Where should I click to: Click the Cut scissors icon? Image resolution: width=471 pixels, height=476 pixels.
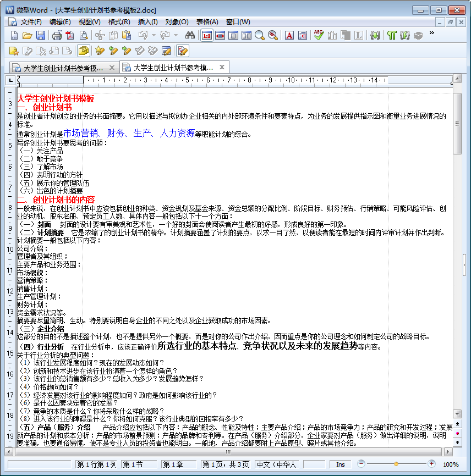coord(100,36)
